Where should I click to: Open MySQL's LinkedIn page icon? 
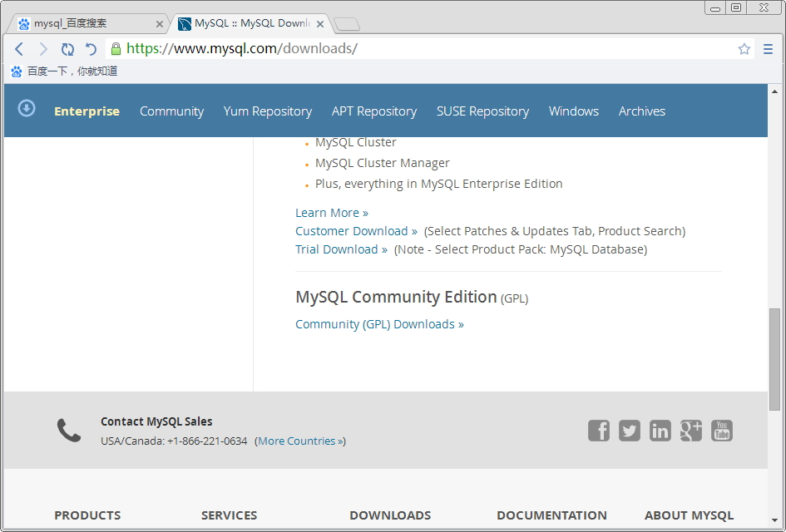coord(660,431)
